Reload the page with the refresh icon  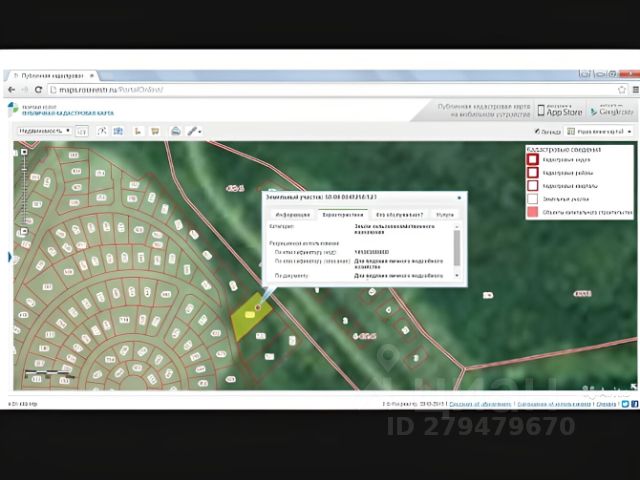pos(38,89)
